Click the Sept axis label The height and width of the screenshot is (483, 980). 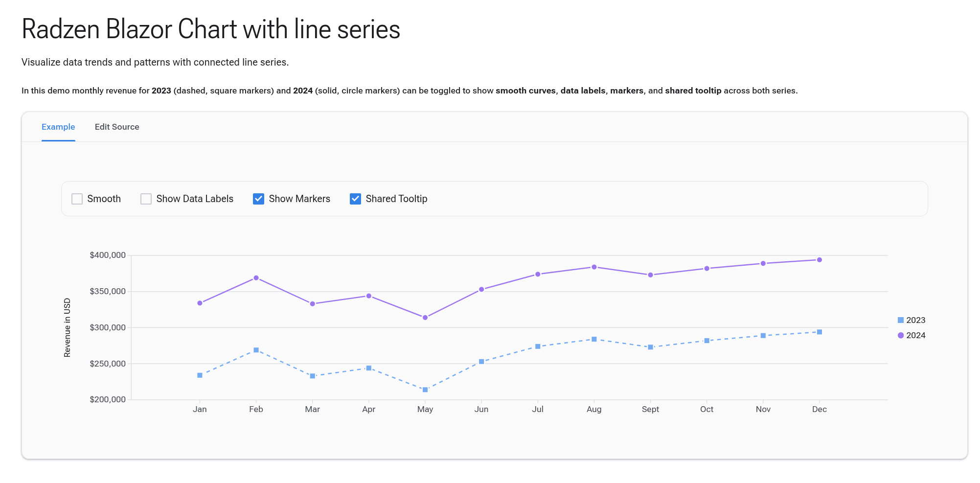tap(650, 409)
